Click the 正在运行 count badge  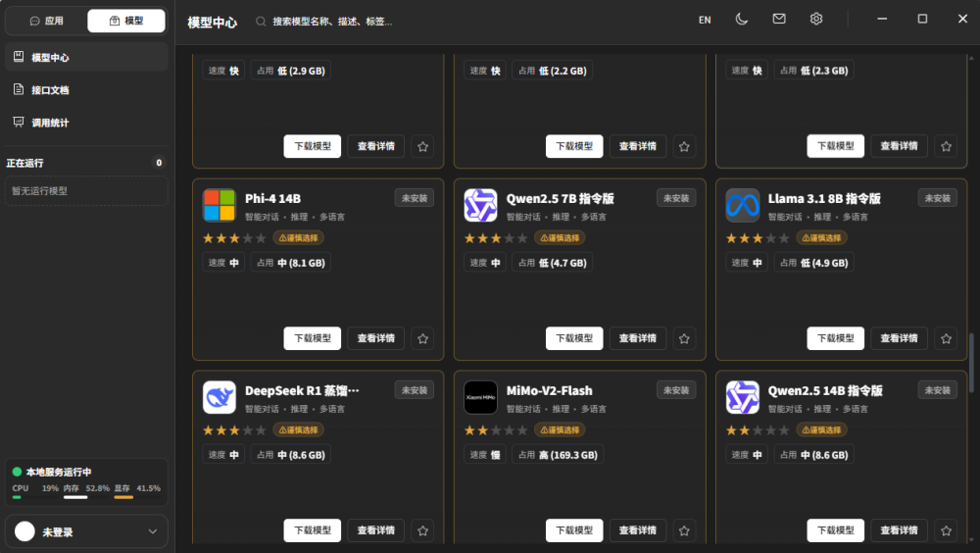click(x=159, y=163)
